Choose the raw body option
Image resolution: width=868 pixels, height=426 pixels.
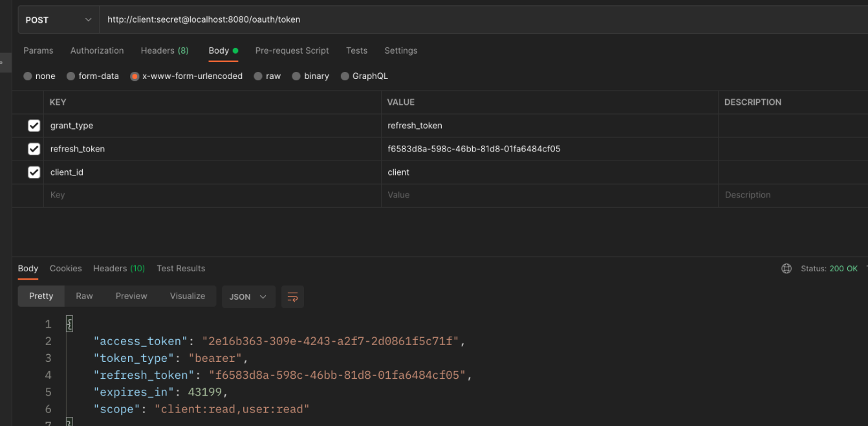pos(258,76)
